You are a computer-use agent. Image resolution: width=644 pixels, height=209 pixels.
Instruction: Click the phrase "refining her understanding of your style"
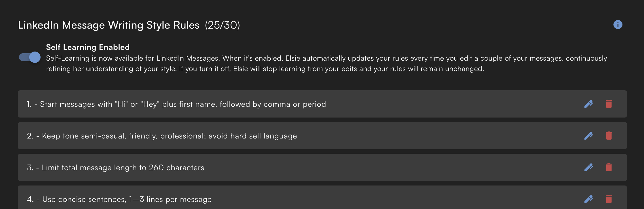tap(111, 69)
